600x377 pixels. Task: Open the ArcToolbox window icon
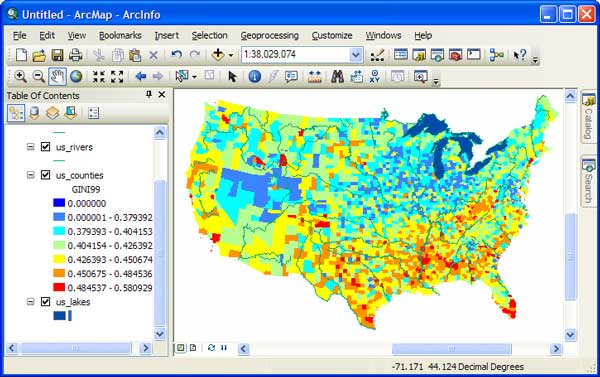click(x=455, y=55)
